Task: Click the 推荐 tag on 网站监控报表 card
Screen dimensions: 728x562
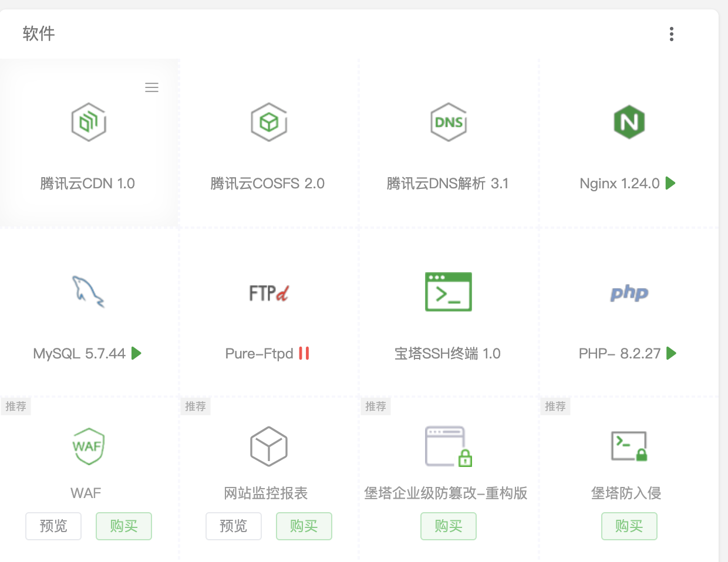Action: tap(196, 406)
